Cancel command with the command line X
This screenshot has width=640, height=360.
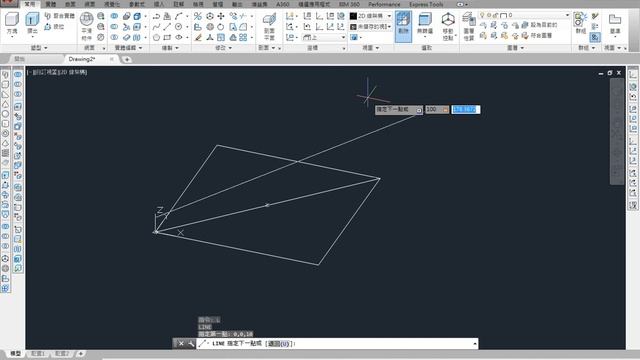coord(181,344)
